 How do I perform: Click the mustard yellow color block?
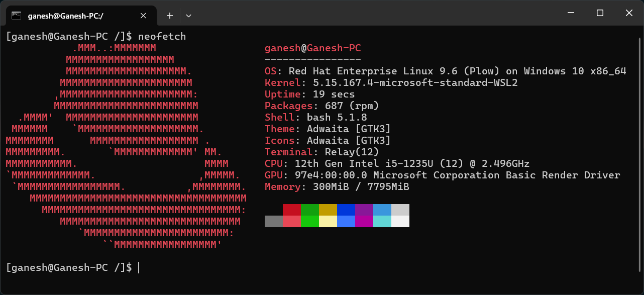tap(328, 210)
